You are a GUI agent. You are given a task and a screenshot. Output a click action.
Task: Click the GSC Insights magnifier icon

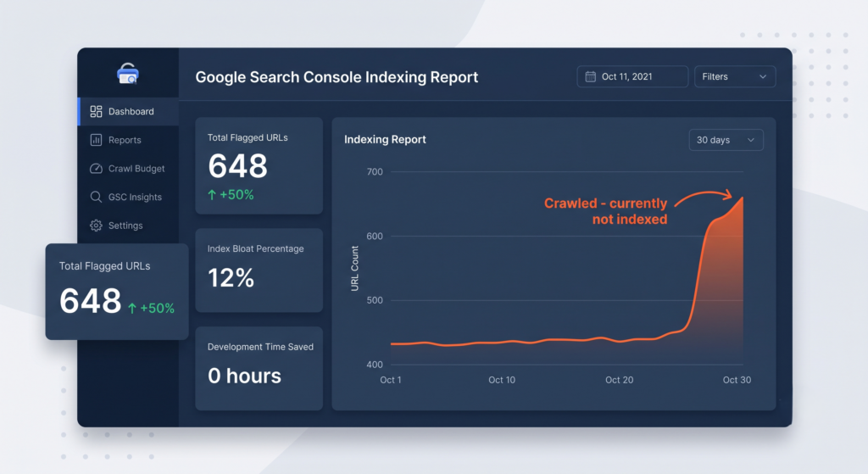(96, 197)
